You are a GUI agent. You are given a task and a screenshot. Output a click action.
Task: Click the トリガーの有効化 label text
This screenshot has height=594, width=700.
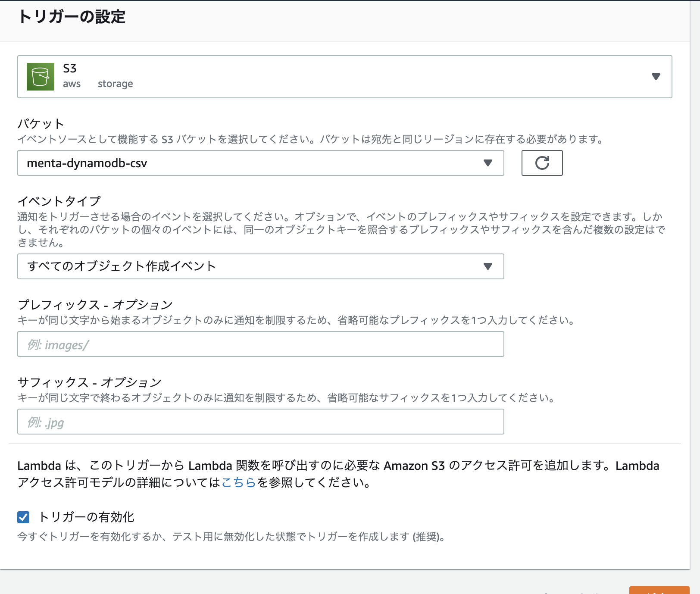coord(86,517)
